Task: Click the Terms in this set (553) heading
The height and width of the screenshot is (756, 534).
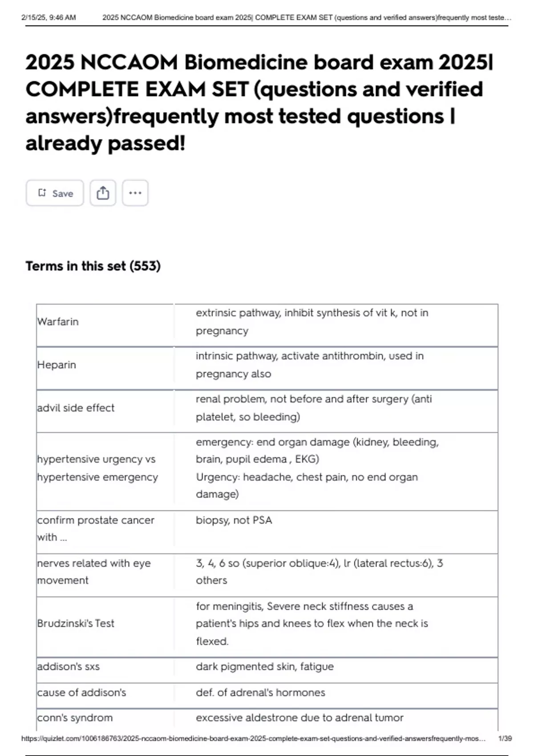Action: pyautogui.click(x=93, y=266)
